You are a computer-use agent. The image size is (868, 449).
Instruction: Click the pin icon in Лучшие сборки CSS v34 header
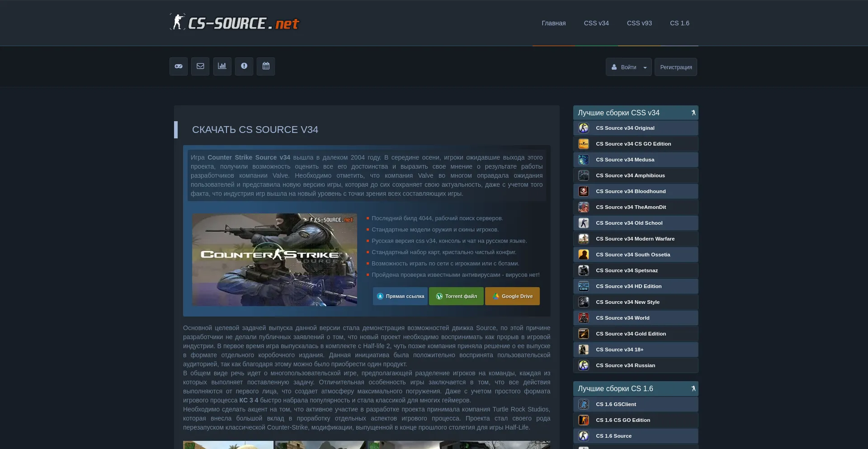693,113
